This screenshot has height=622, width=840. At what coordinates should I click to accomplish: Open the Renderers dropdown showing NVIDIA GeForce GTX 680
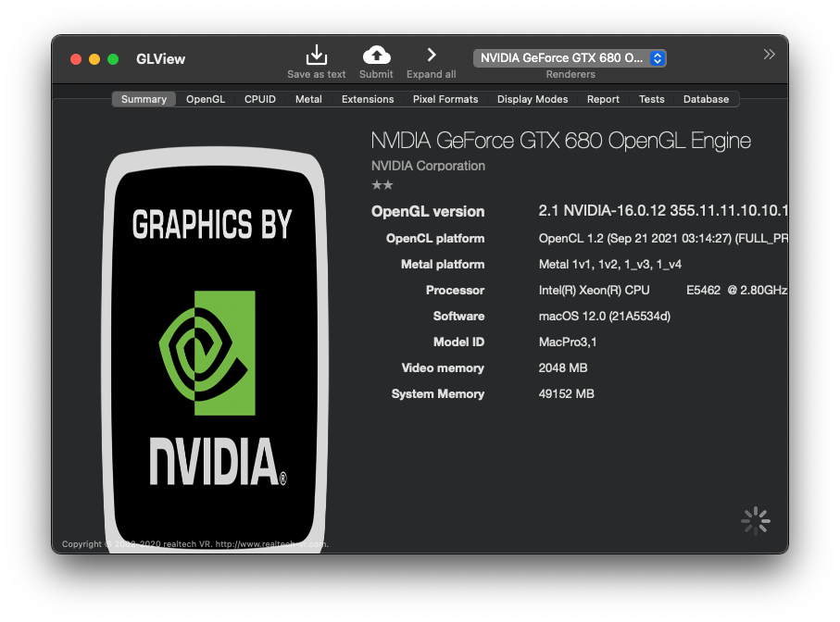click(570, 57)
